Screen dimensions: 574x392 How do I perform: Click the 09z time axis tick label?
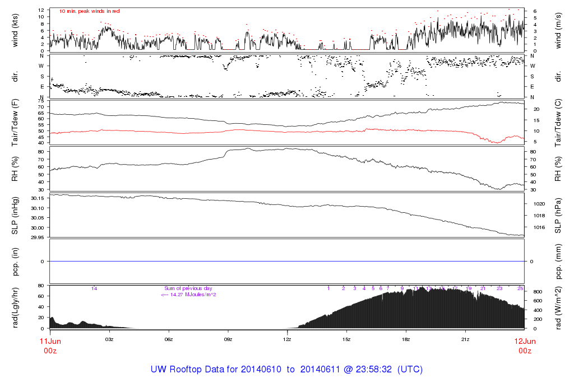pos(228,339)
